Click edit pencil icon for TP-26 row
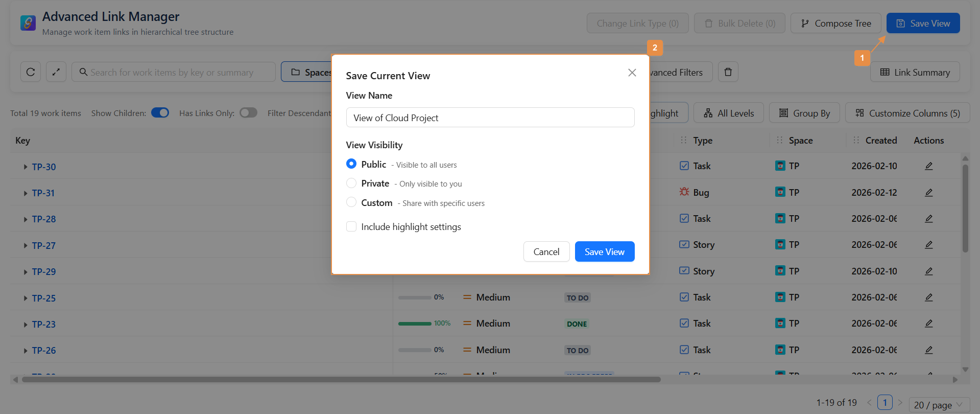 (x=929, y=350)
